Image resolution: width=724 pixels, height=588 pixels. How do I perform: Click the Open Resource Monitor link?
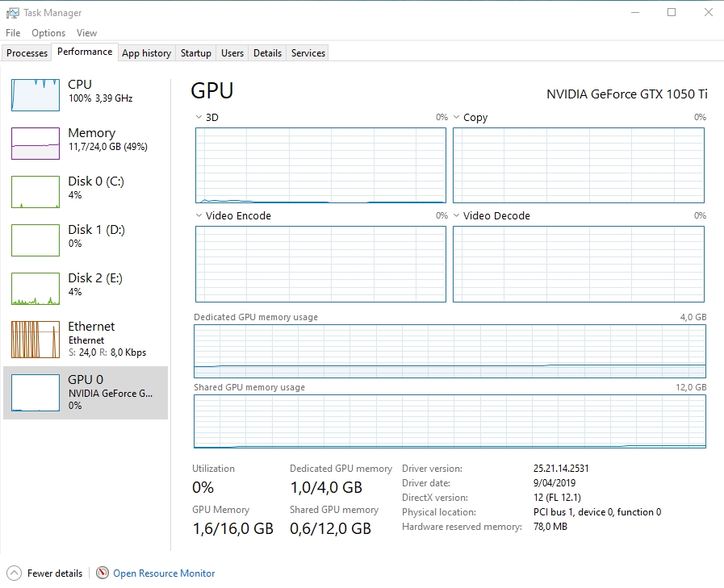[x=164, y=573]
